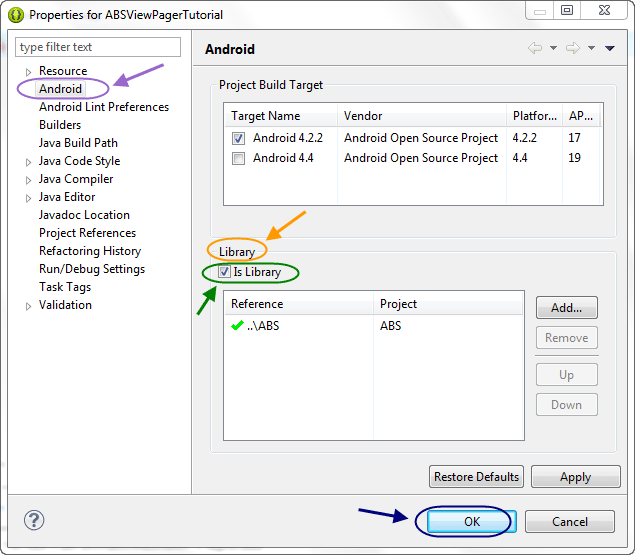
Task: Open the Java Build Path page
Action: [x=78, y=143]
